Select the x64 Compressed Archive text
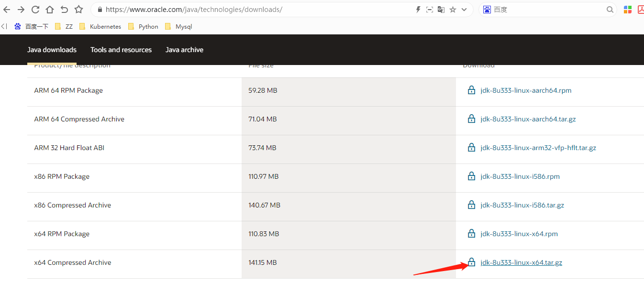 [x=73, y=262]
